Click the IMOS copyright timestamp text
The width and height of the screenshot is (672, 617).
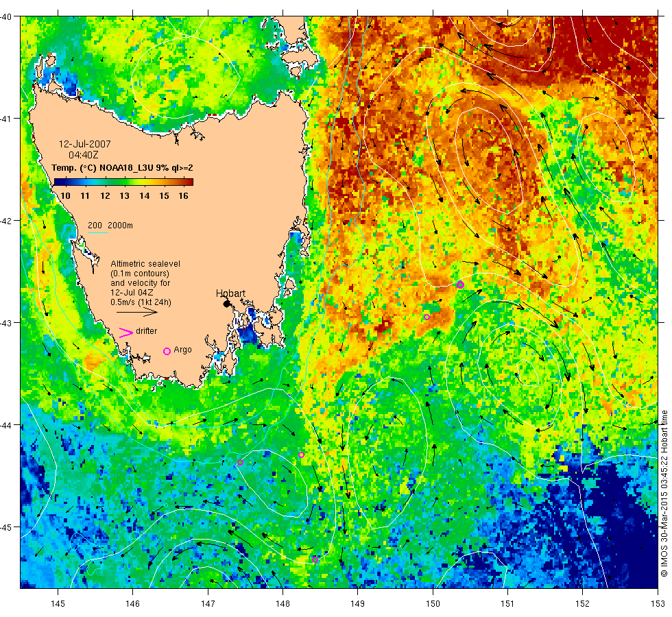(664, 493)
